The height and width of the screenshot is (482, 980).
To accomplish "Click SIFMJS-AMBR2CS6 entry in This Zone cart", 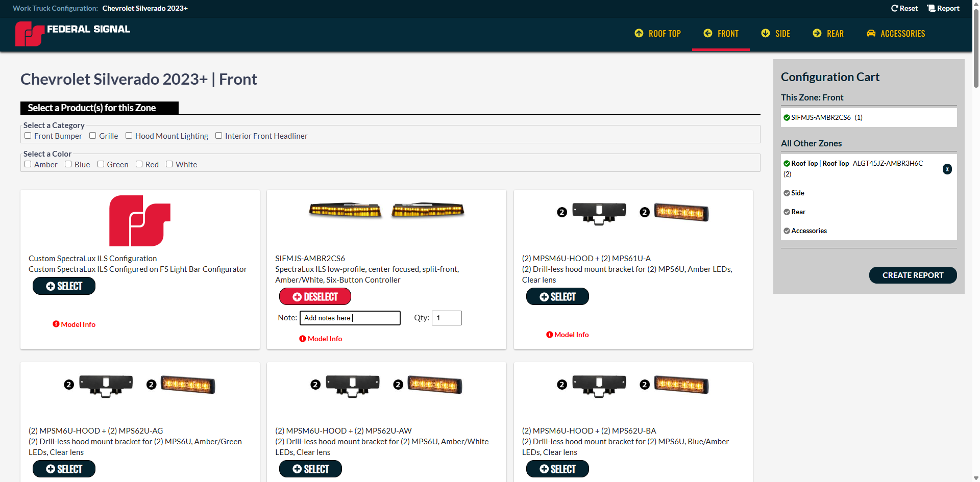I will click(869, 117).
